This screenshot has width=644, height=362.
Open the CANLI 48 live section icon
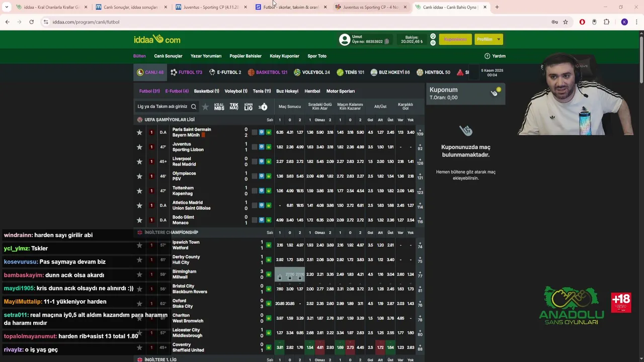(x=140, y=72)
